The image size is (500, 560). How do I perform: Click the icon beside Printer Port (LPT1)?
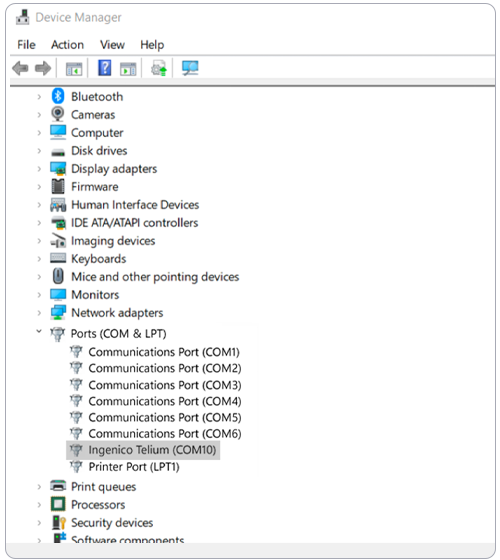76,466
